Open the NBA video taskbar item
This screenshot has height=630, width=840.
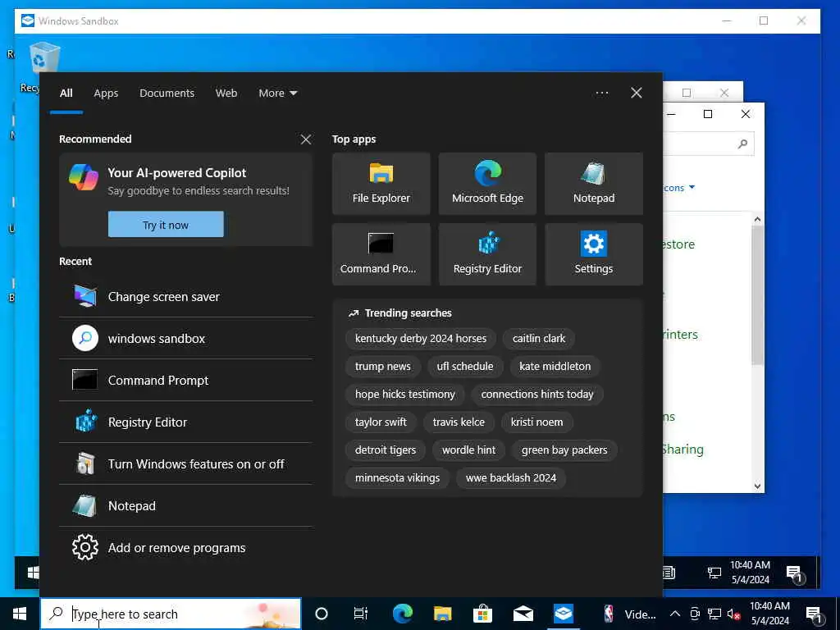pyautogui.click(x=629, y=614)
